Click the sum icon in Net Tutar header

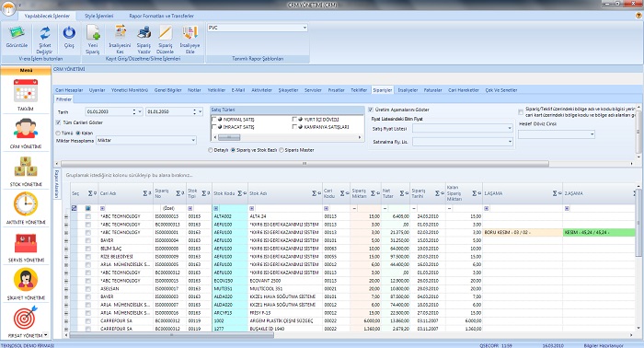(402, 193)
